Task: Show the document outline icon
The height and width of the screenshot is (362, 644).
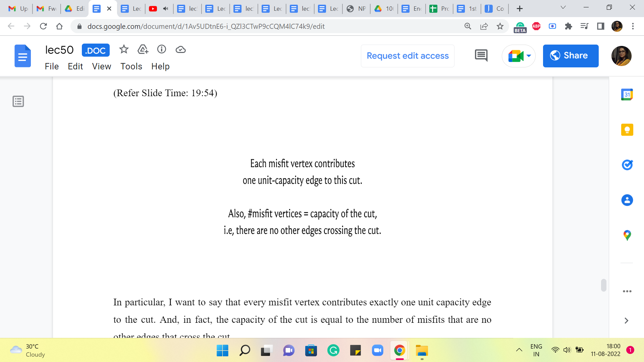Action: tap(18, 101)
